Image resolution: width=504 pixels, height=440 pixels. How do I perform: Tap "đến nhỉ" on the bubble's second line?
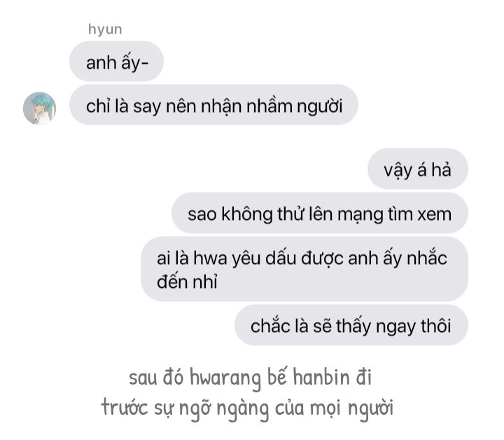[x=187, y=282]
